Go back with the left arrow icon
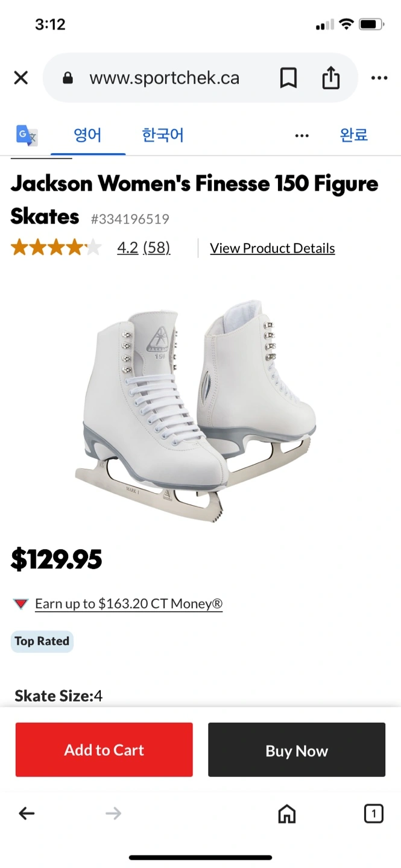Viewport: 401px width, 868px height. pos(27,814)
